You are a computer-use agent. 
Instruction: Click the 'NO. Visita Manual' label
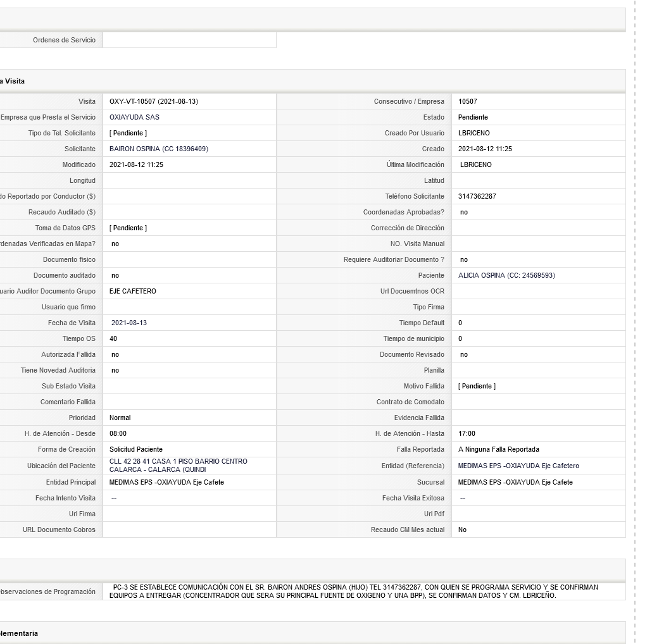418,244
